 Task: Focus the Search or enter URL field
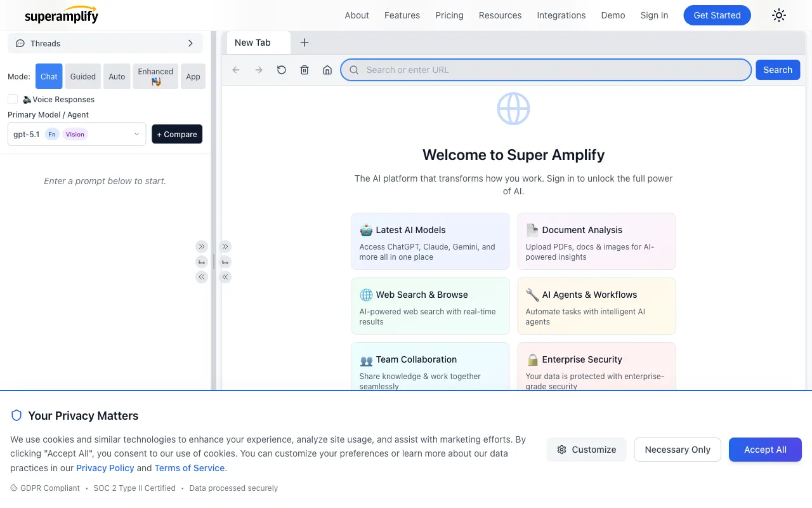[546, 70]
